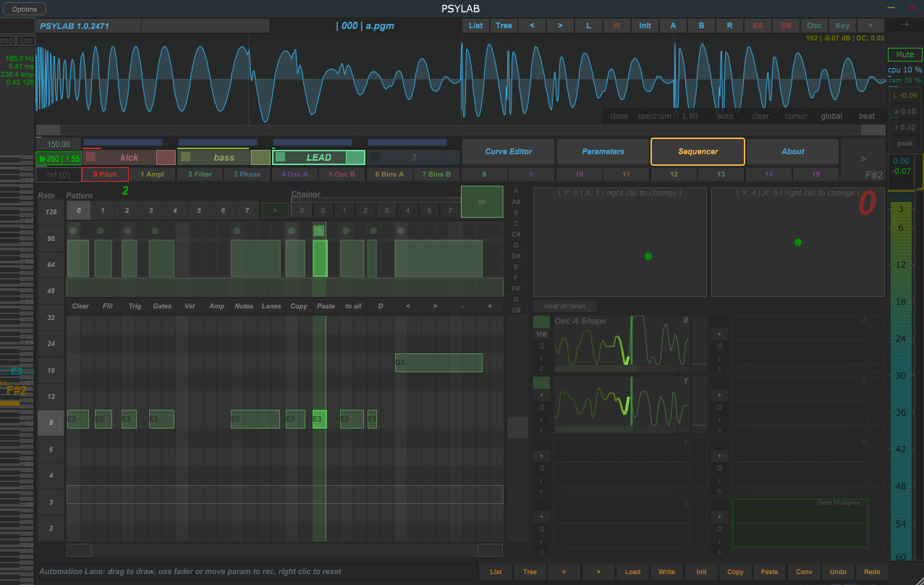Click the red SA button
This screenshot has height=585, width=924.
(758, 25)
